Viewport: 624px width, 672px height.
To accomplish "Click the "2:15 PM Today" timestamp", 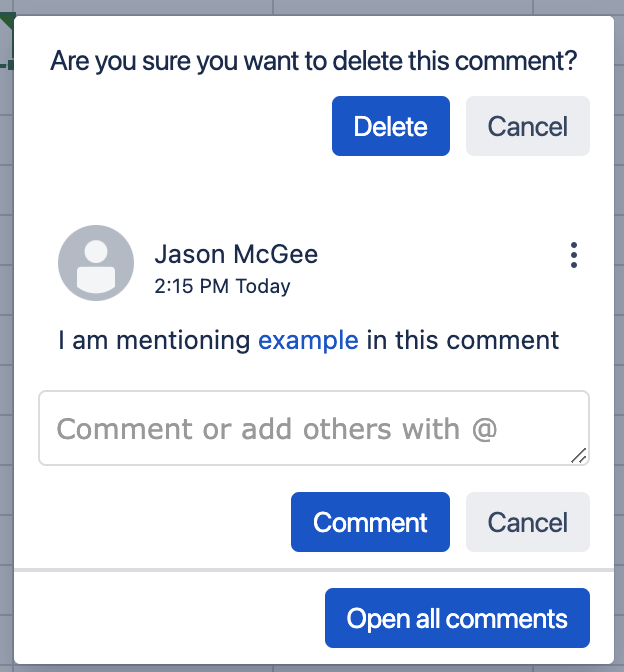I will pos(222,287).
